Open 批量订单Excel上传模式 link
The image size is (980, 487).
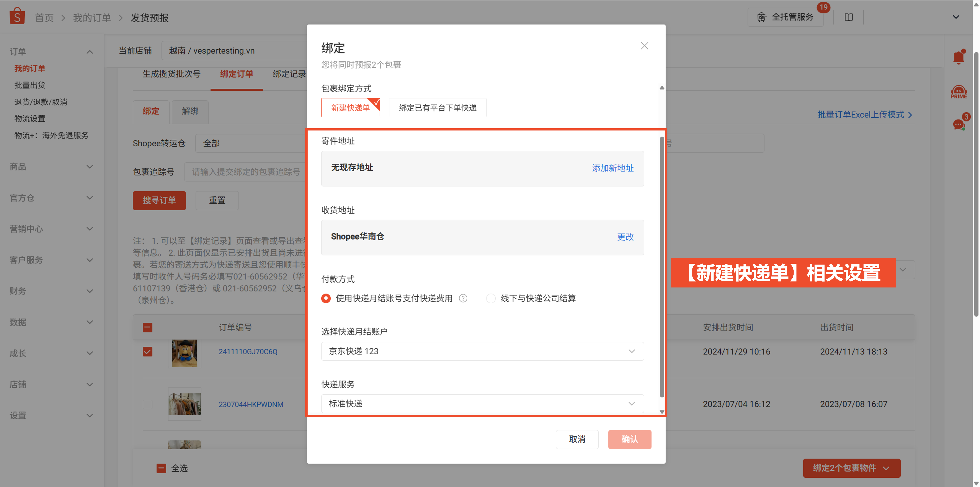pyautogui.click(x=865, y=115)
